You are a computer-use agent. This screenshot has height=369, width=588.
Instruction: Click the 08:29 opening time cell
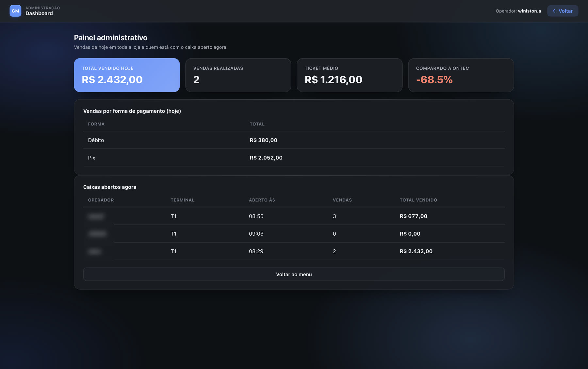click(x=256, y=251)
